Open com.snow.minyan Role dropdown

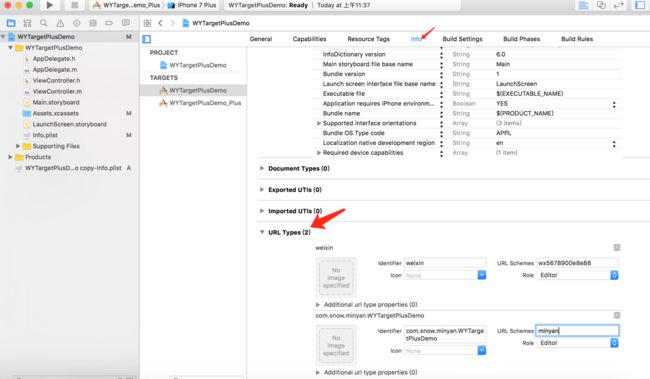point(577,343)
